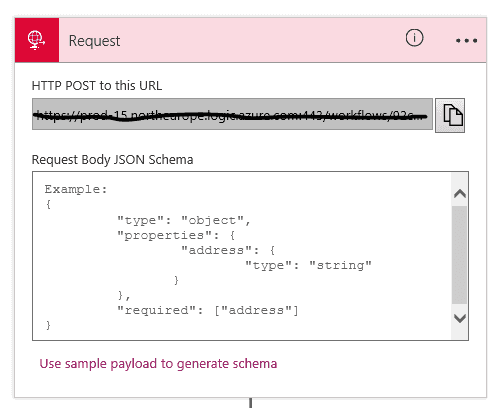Place cursor on the "type": "string" line
The image size is (494, 408).
point(308,265)
